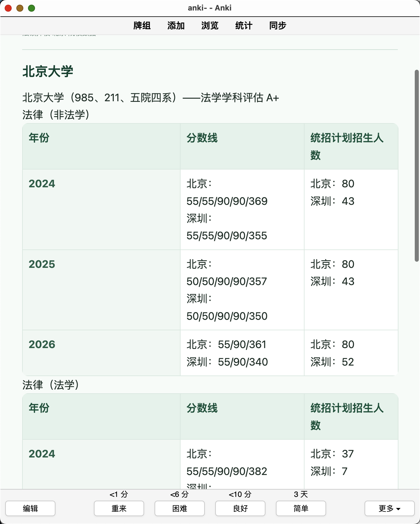Image resolution: width=420 pixels, height=524 pixels.
Task: Click 添加 to add a card
Action: 176,26
